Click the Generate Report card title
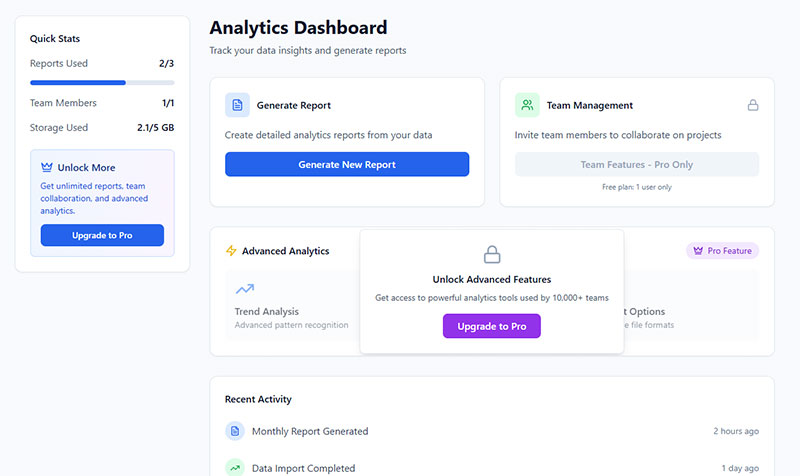The image size is (800, 476). [x=293, y=106]
